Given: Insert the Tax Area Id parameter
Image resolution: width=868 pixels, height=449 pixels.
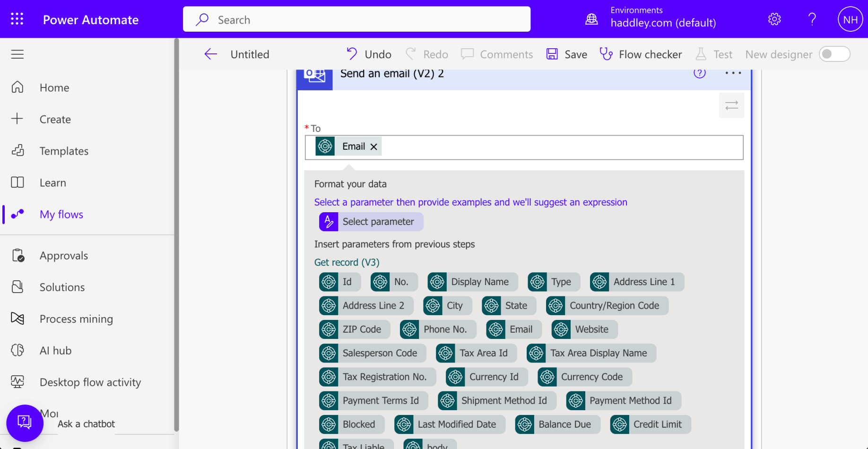Looking at the screenshot, I should (x=477, y=353).
